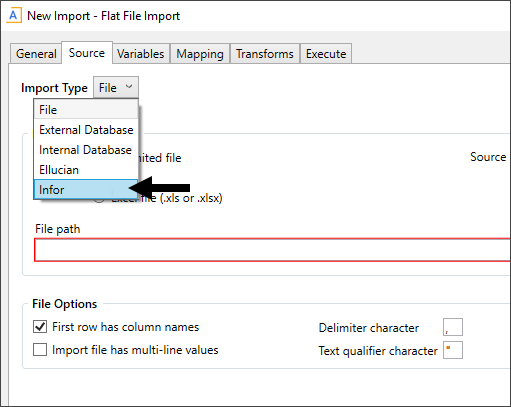Viewport: 511px width, 407px height.
Task: Switch to the General tab
Action: [36, 53]
